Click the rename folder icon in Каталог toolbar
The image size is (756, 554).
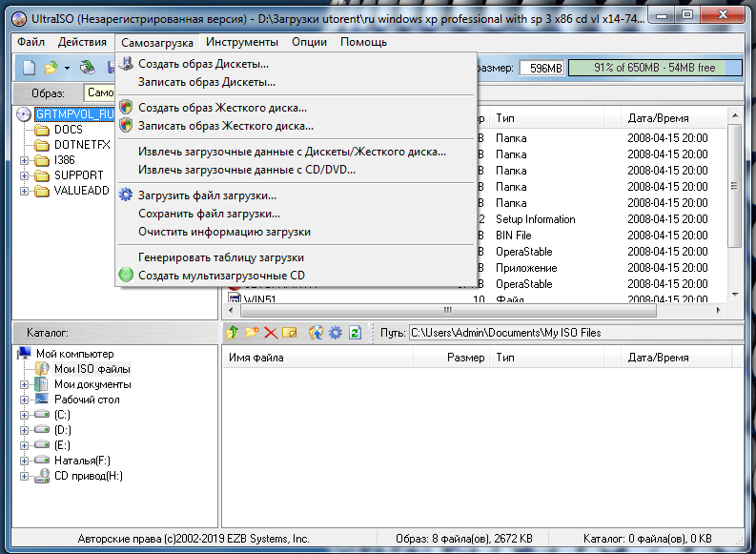[x=289, y=332]
